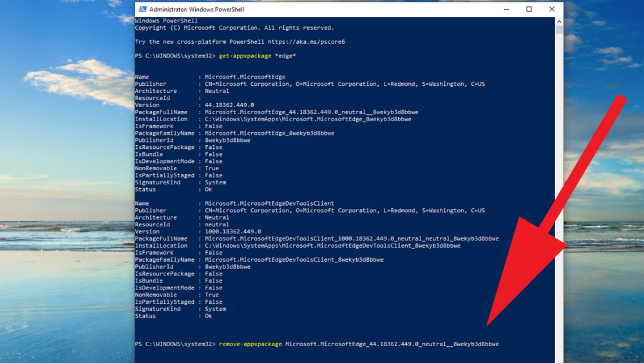
Task: Click the vertical scrollbar thumb
Action: [559, 30]
